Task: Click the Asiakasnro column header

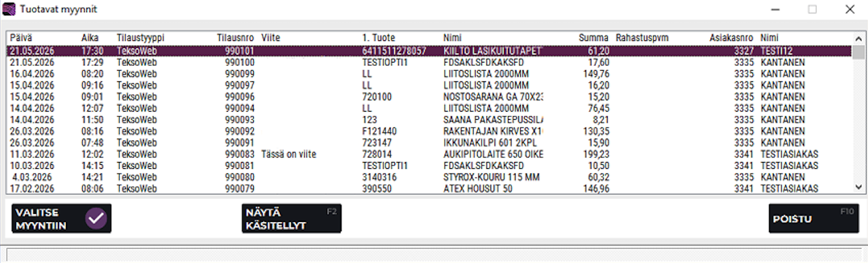Action: click(732, 38)
